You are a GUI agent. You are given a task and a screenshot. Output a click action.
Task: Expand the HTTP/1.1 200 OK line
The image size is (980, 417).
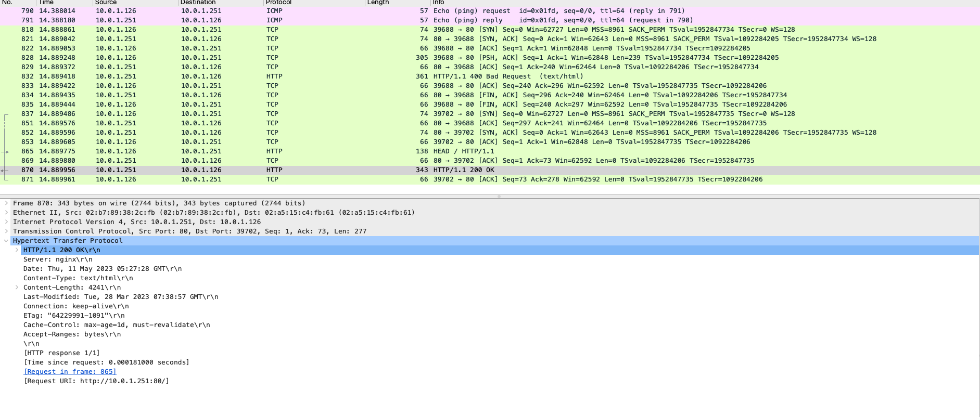(x=17, y=250)
